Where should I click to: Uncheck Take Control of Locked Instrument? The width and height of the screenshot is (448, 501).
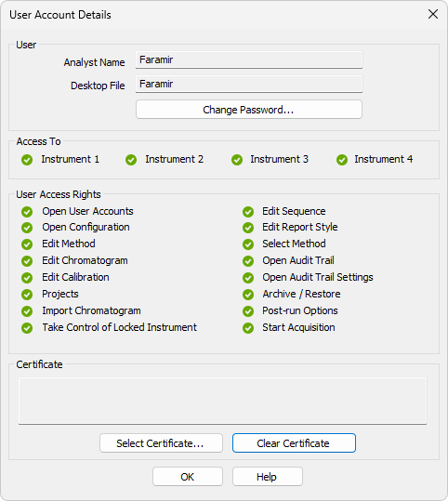click(x=27, y=328)
